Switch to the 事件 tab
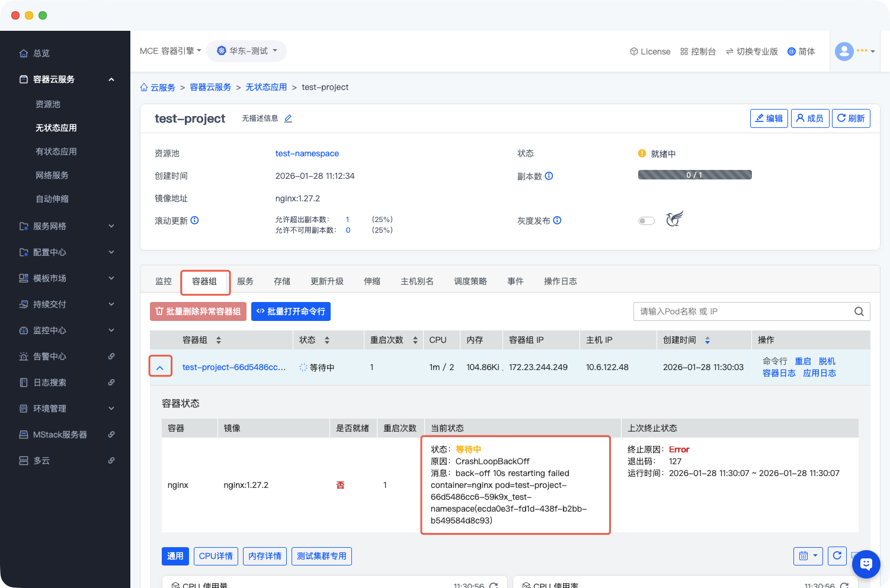This screenshot has width=890, height=588. 515,281
